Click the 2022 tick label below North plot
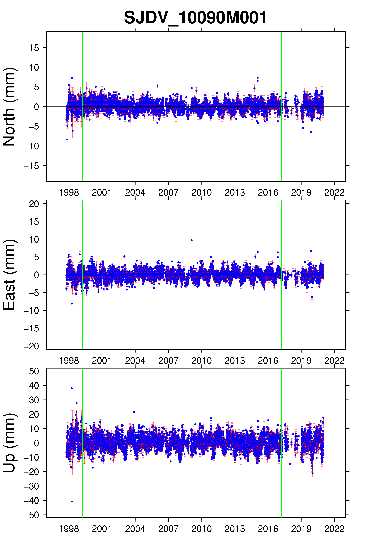Screen dimensions: 392x555 click(x=334, y=193)
